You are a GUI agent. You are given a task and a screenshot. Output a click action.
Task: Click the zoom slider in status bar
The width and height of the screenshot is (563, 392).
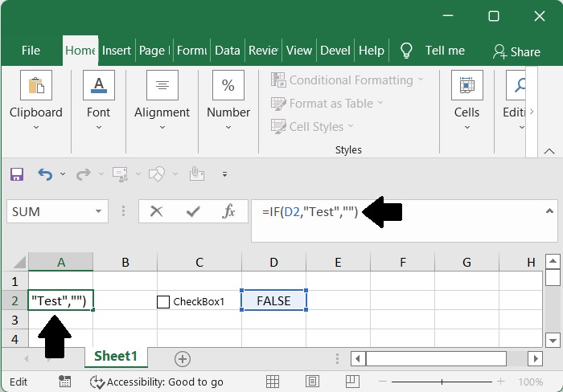coord(442,382)
